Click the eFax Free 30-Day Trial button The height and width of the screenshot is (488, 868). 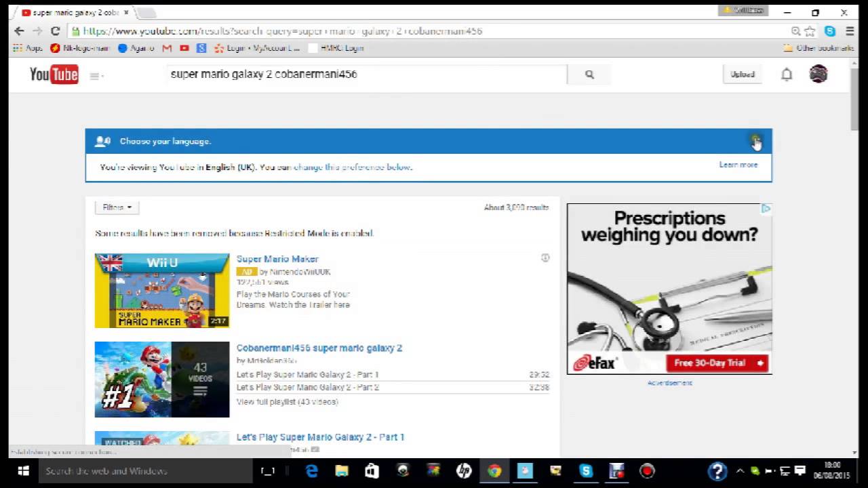tap(717, 363)
